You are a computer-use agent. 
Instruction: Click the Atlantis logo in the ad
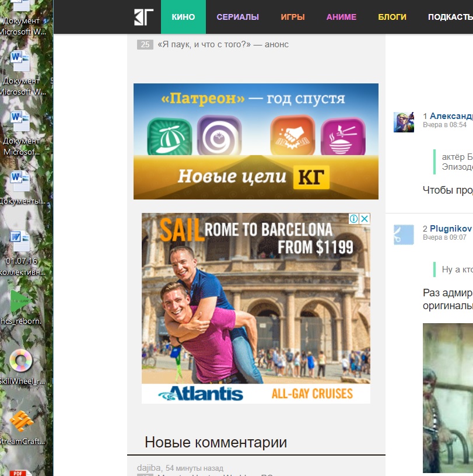[201, 394]
